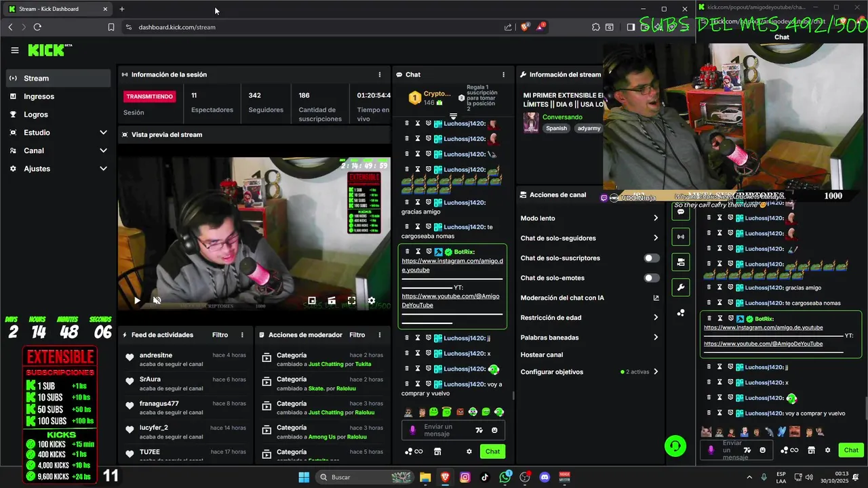The height and width of the screenshot is (488, 868).
Task: Open stream preview settings gear
Action: tap(371, 300)
